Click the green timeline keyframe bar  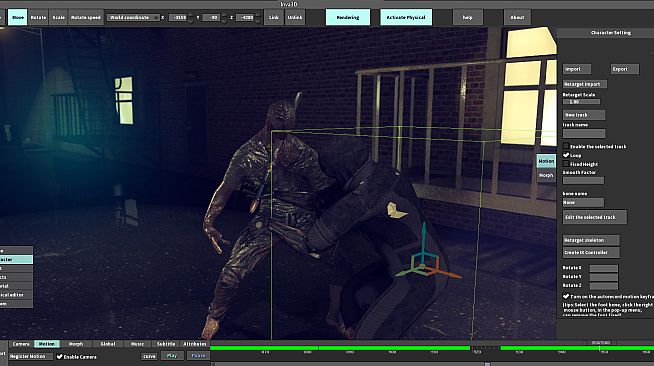(340, 348)
